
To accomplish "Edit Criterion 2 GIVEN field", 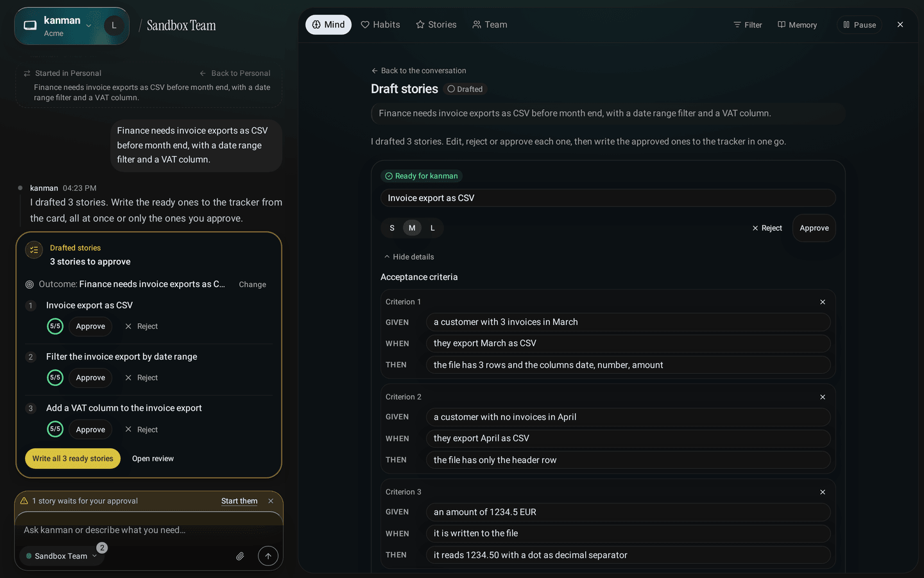I will 628,417.
